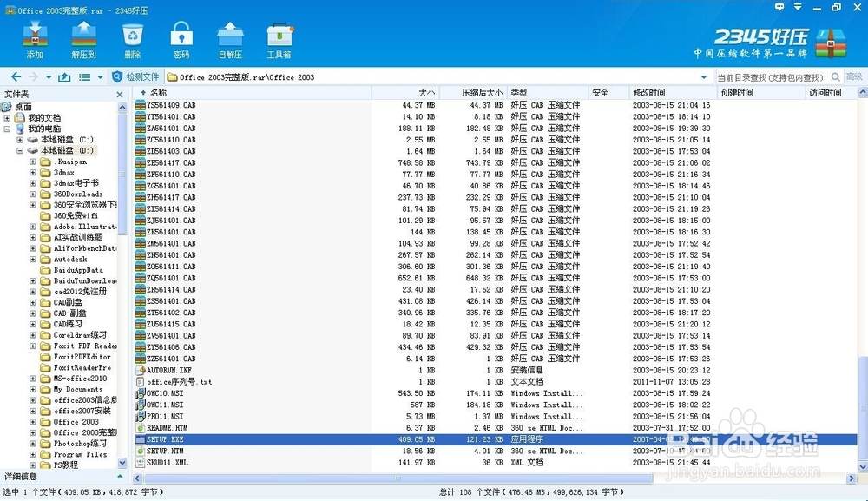This screenshot has height=501, width=868.
Task: Go back with the left arrow
Action: [16, 77]
